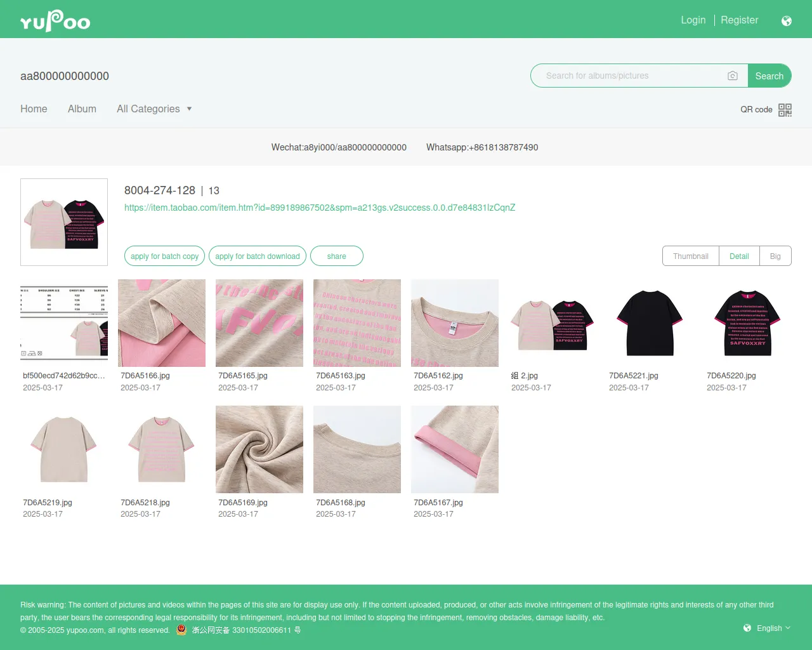
Task: Click the Register link
Action: [740, 20]
